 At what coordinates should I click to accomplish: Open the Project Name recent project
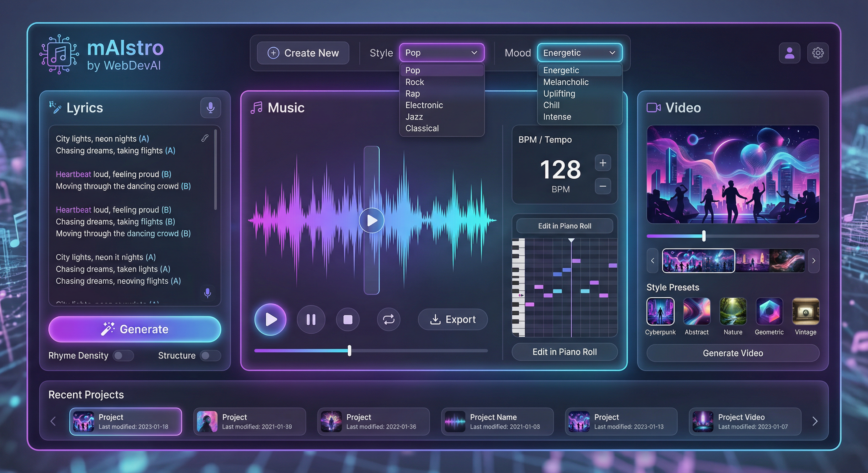tap(497, 422)
